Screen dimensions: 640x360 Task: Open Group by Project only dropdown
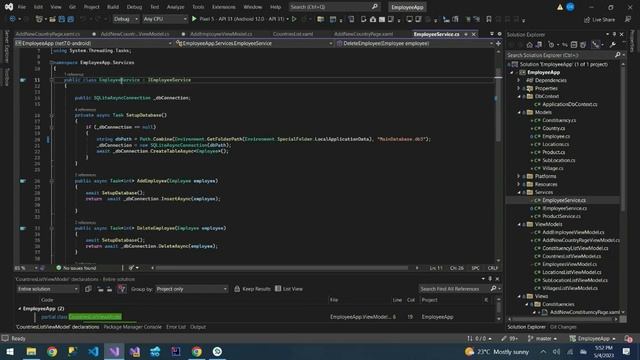pos(191,289)
